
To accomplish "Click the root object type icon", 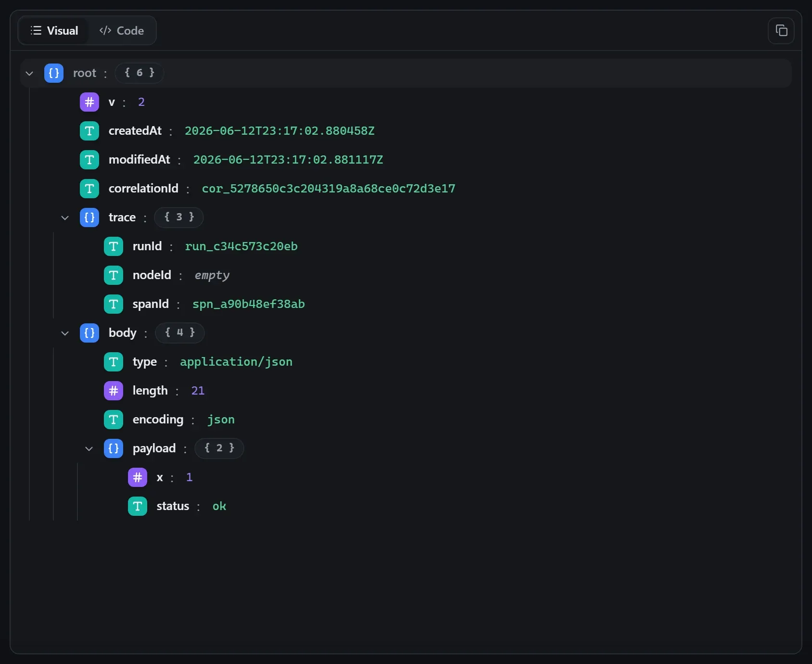I will (54, 73).
